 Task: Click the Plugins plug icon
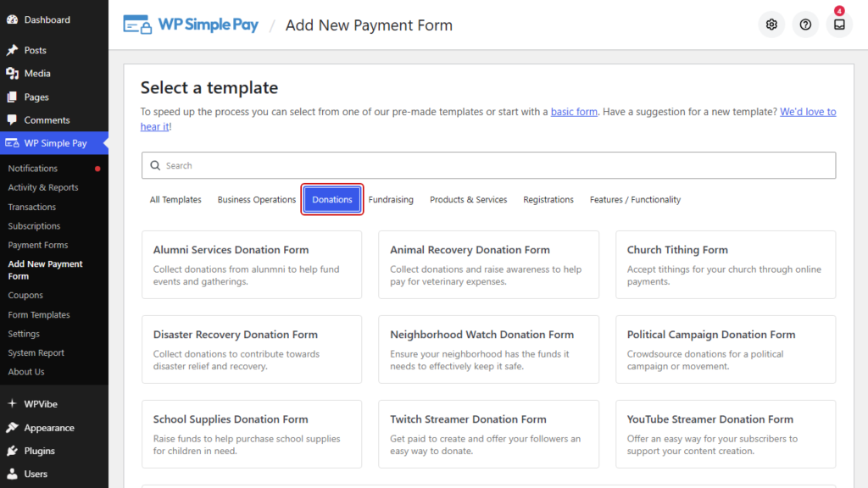pos(12,451)
